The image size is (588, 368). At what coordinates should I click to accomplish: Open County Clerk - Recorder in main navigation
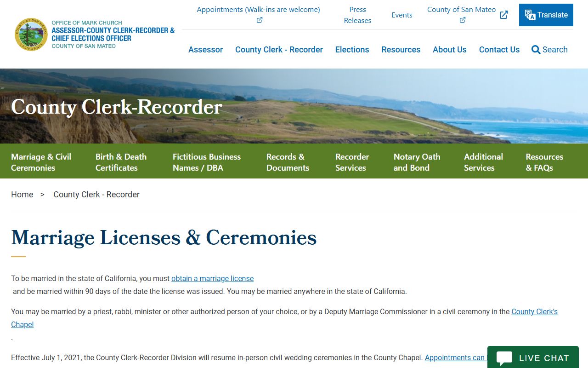coord(279,50)
